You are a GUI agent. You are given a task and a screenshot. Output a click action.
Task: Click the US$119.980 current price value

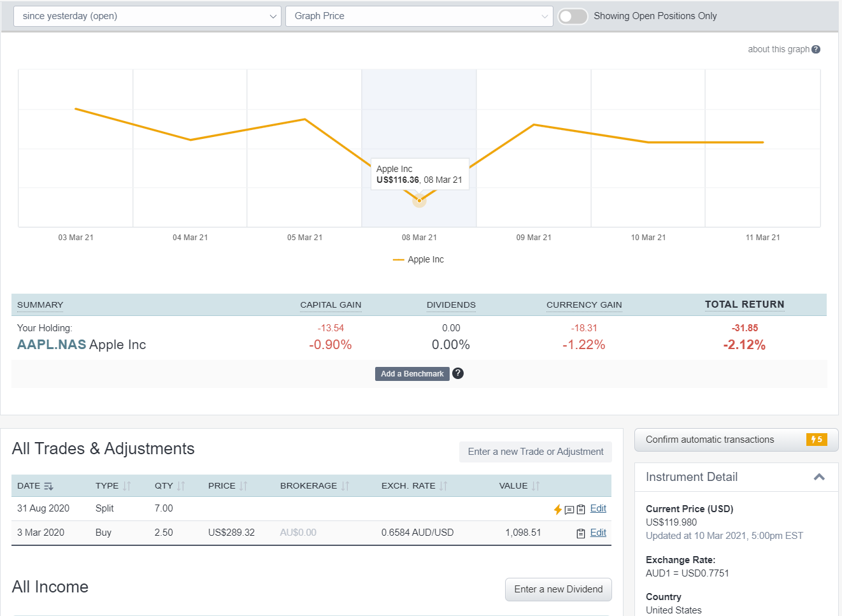point(671,522)
